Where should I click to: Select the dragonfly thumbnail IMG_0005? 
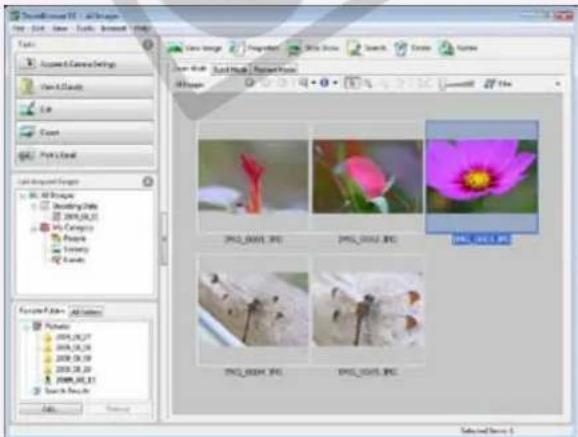[x=368, y=309]
